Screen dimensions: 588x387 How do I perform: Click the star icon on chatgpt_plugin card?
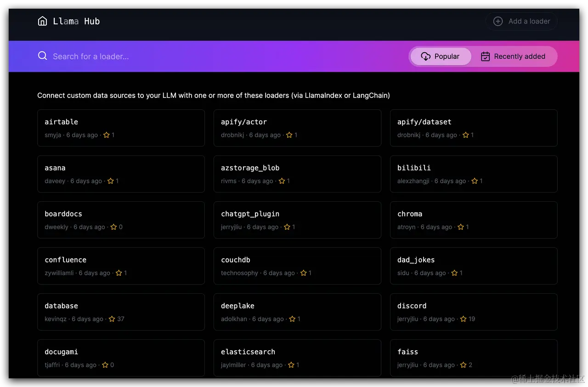click(287, 227)
